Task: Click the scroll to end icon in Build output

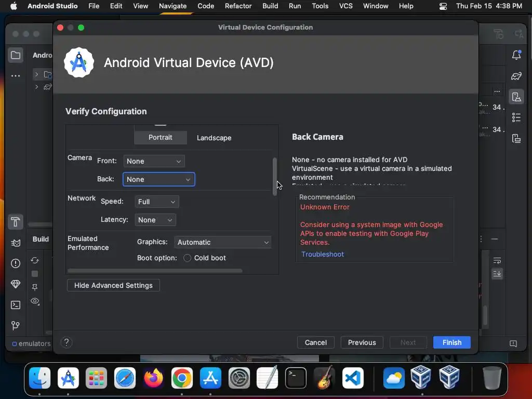Action: 497,273
